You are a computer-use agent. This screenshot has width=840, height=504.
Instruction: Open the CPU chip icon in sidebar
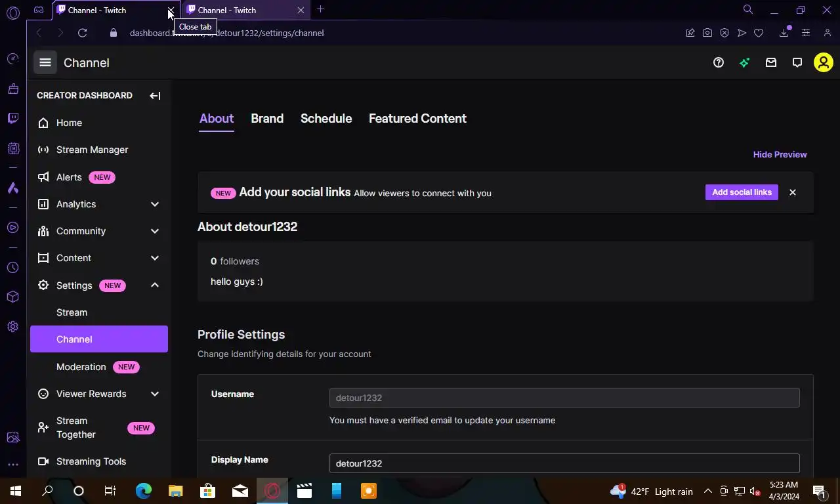pyautogui.click(x=12, y=148)
